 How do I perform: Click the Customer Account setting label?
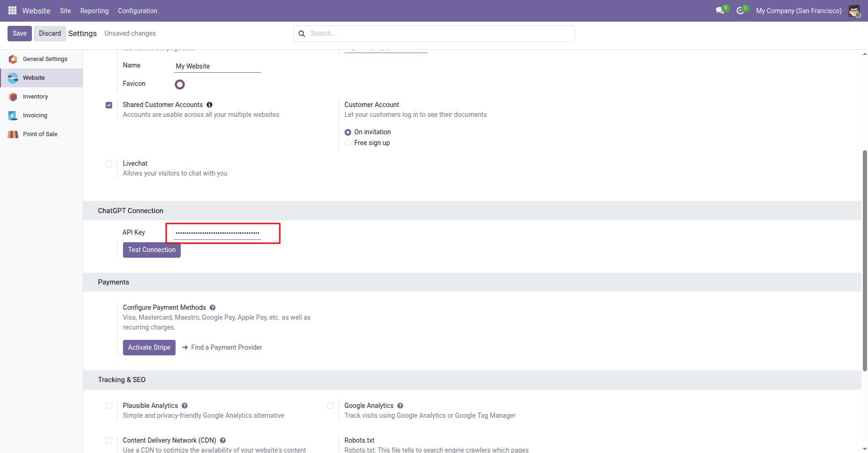(372, 105)
